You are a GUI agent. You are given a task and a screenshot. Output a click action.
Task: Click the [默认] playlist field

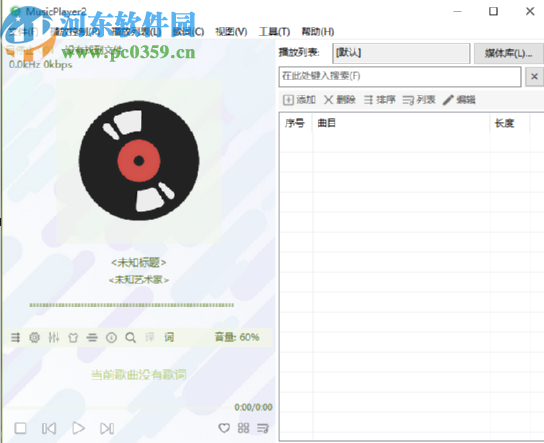coord(401,53)
